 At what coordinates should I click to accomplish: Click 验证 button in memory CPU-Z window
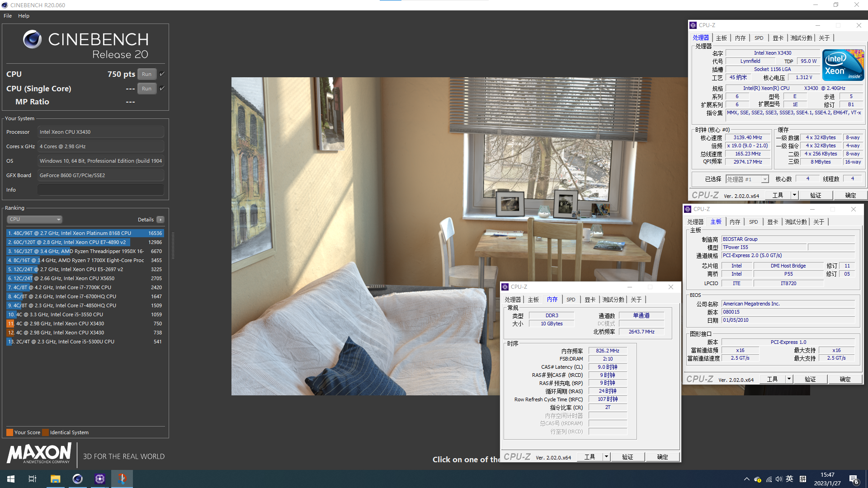[x=627, y=457]
